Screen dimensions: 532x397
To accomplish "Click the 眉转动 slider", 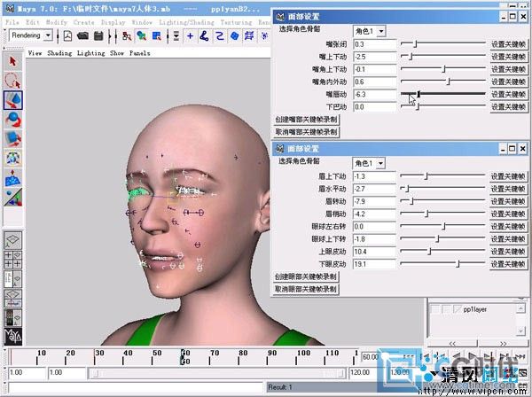I will 442,200.
